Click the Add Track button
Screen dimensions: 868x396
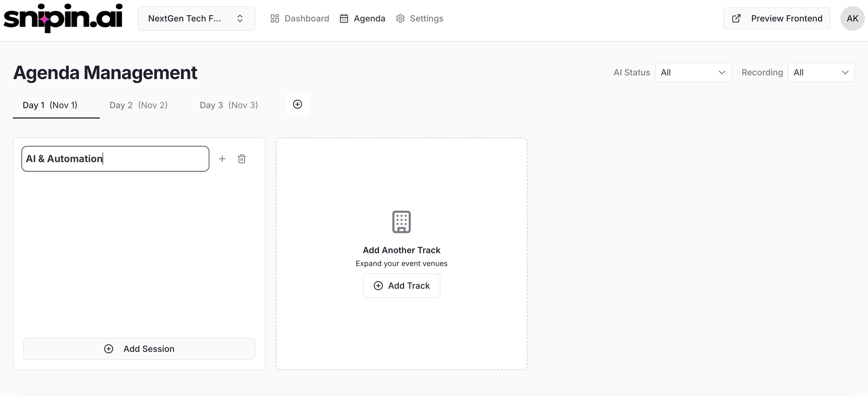(x=401, y=286)
